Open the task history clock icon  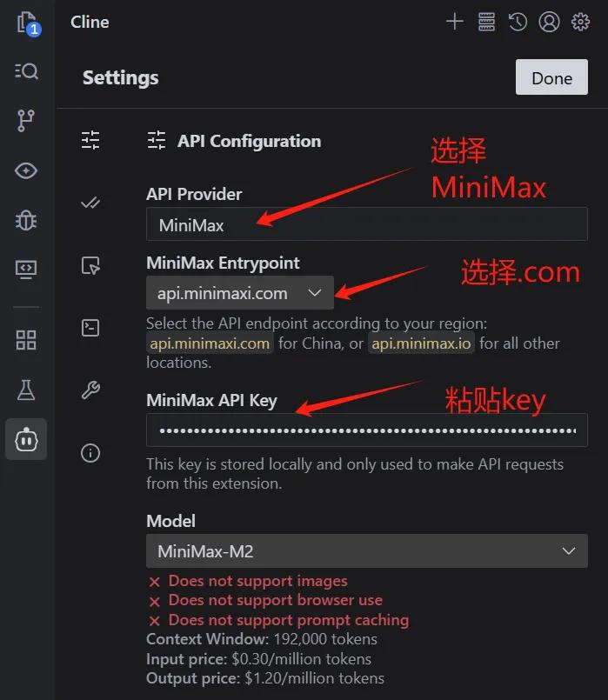click(x=518, y=22)
